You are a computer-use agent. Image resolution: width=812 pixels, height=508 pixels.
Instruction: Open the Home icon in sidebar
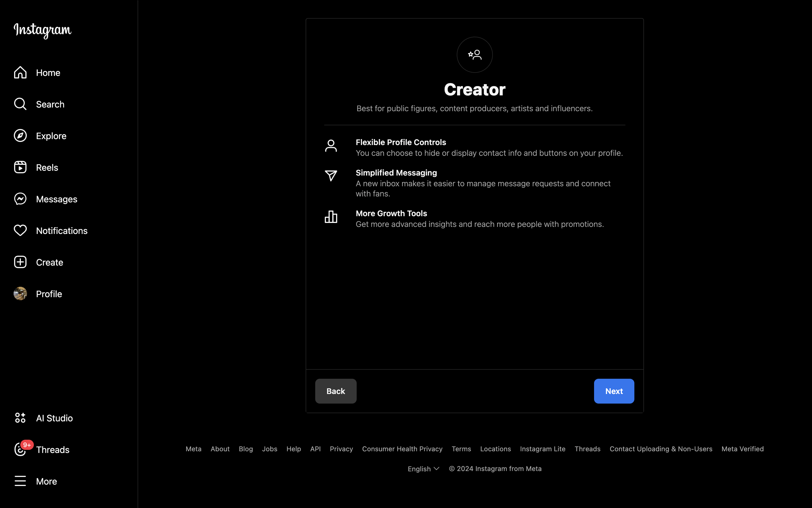point(20,73)
